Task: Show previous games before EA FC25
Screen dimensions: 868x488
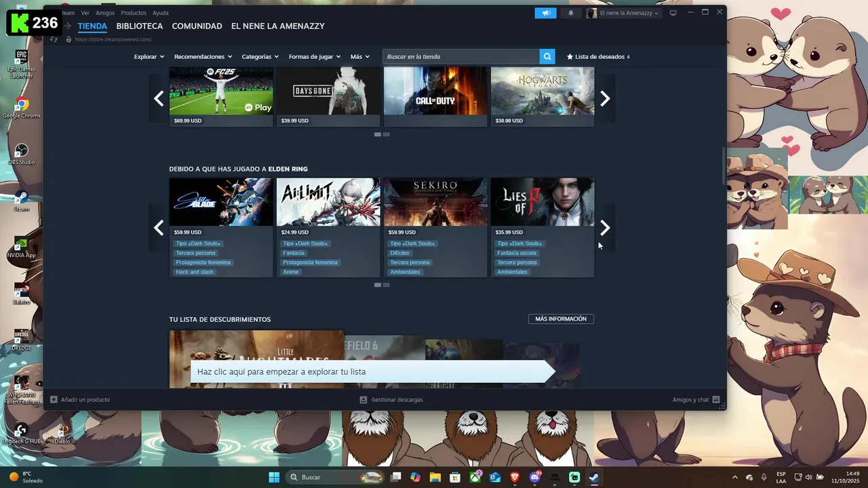Action: point(158,99)
